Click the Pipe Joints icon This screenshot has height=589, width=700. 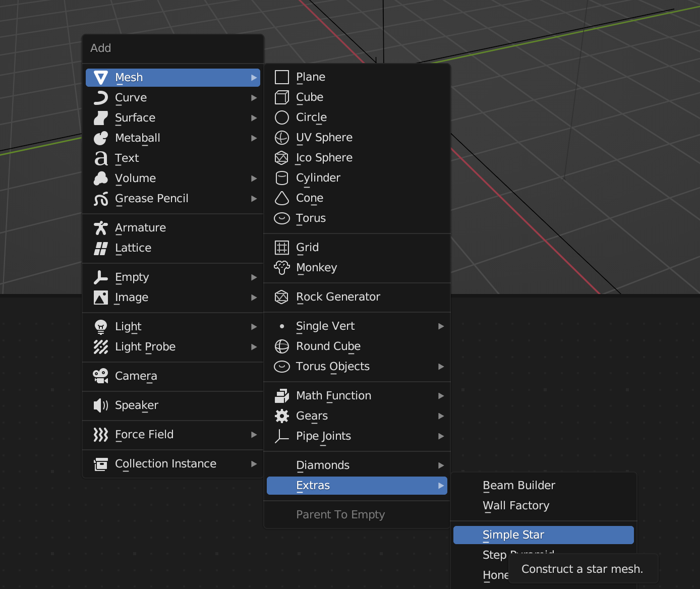pos(282,436)
